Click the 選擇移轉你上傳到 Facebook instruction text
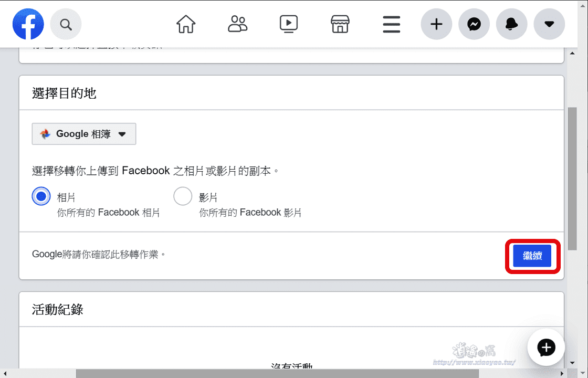 (x=155, y=171)
